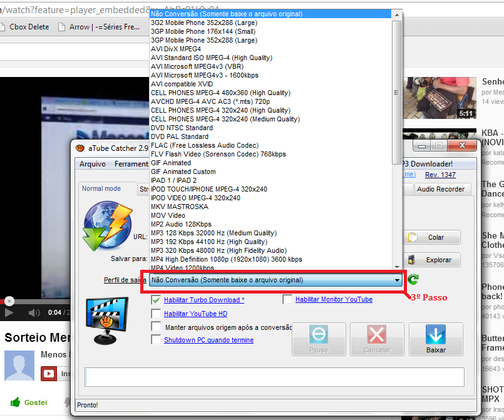Click the dropdown list scrollbar thumb
Screen dimensions: 504x420
[x=397, y=93]
